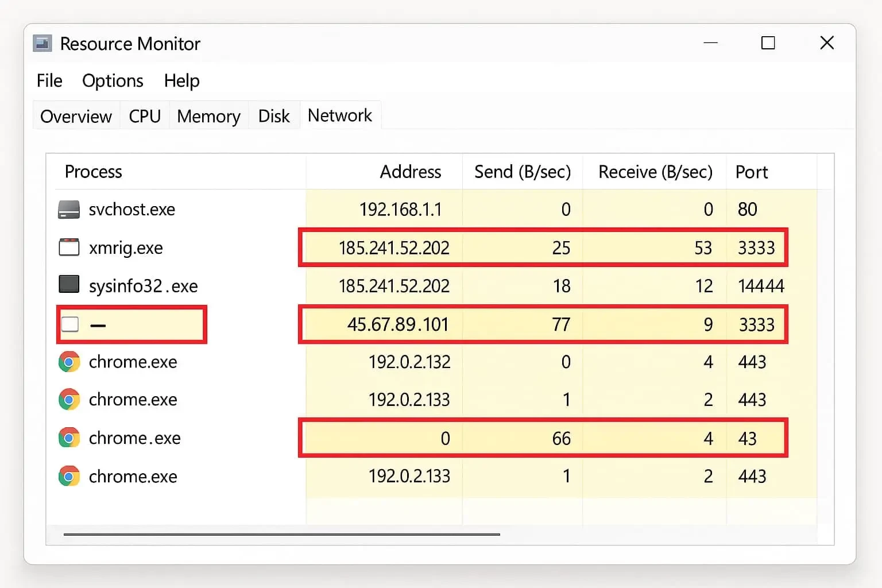Minimize the Resource Monitor window
This screenshot has width=882, height=588.
[710, 43]
